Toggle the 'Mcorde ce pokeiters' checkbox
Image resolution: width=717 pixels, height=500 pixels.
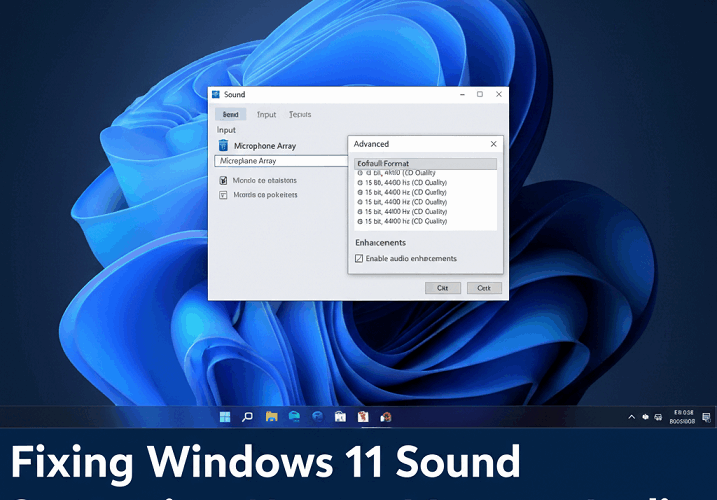coord(223,195)
